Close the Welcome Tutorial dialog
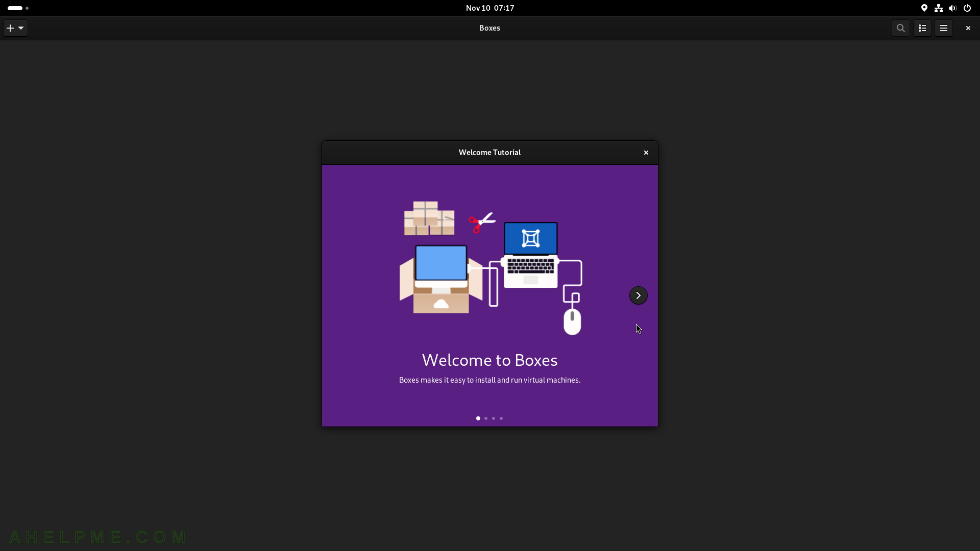 coord(646,153)
